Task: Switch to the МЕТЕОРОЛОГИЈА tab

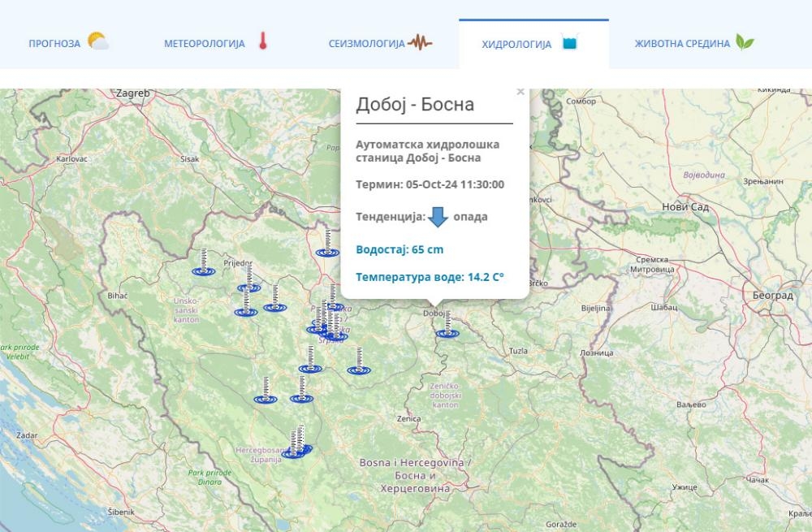Action: (204, 41)
